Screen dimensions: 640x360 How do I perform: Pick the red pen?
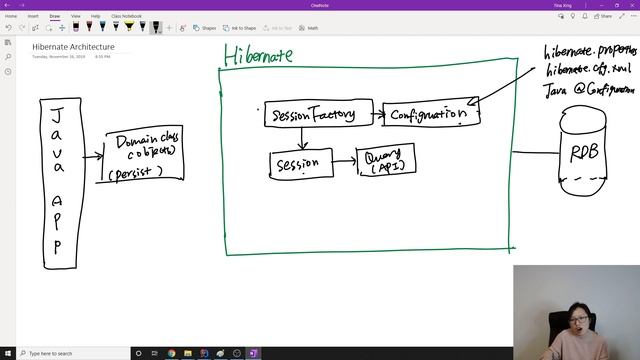tap(89, 27)
